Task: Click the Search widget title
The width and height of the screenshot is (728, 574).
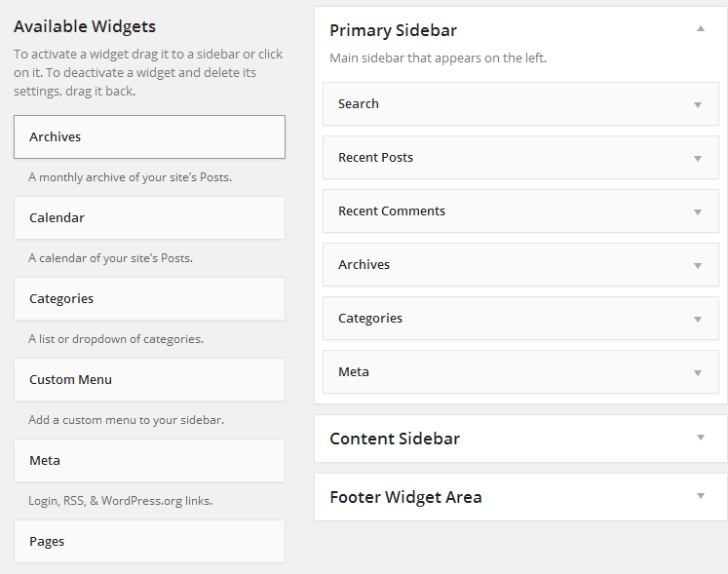Action: pos(359,104)
